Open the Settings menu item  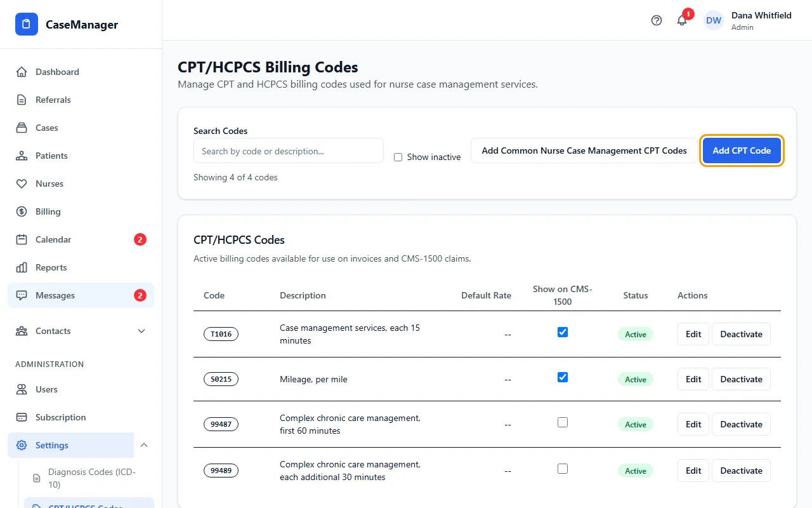71,445
